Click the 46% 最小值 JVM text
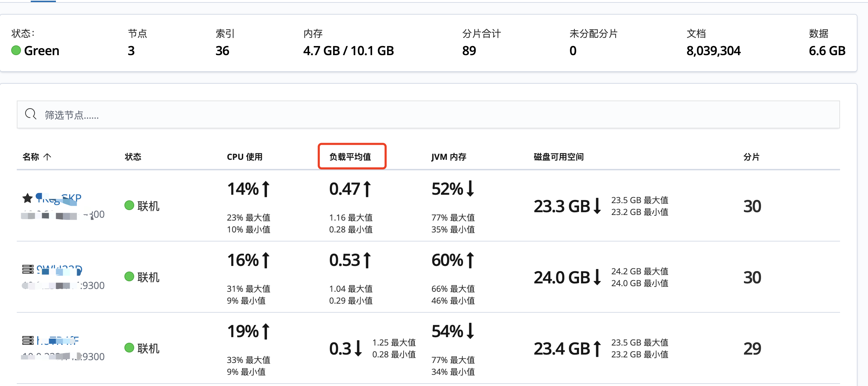Image resolution: width=868 pixels, height=386 pixels. 453,301
